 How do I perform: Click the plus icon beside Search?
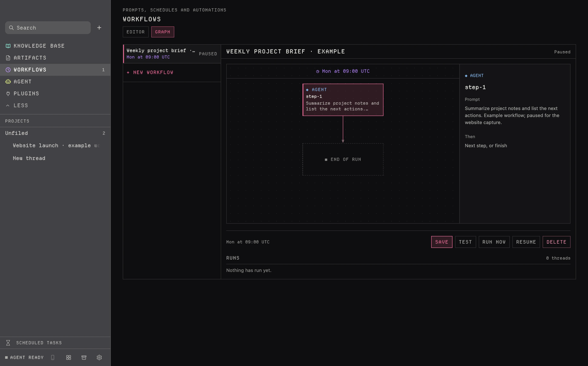click(99, 28)
